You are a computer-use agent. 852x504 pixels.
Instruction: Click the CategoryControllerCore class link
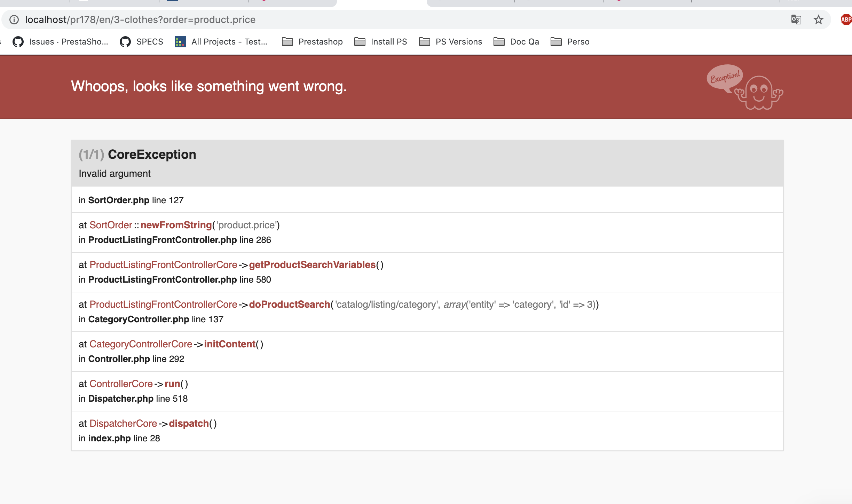click(x=141, y=344)
